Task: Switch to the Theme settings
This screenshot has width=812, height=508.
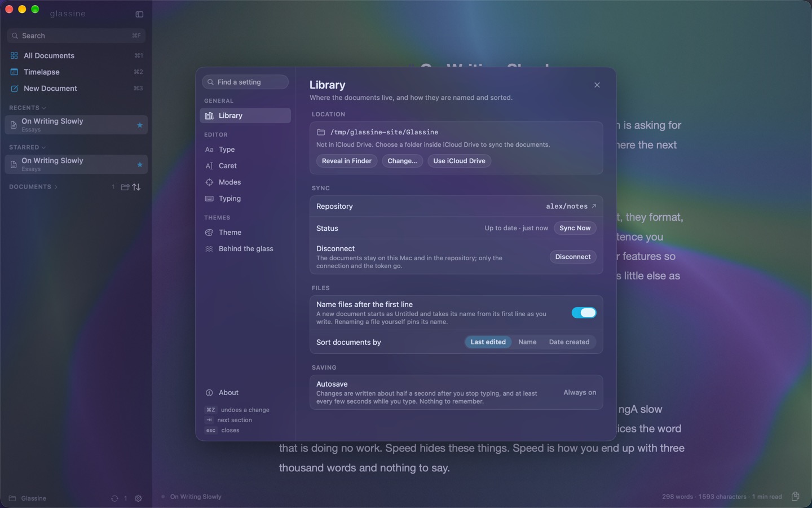Action: tap(245, 233)
